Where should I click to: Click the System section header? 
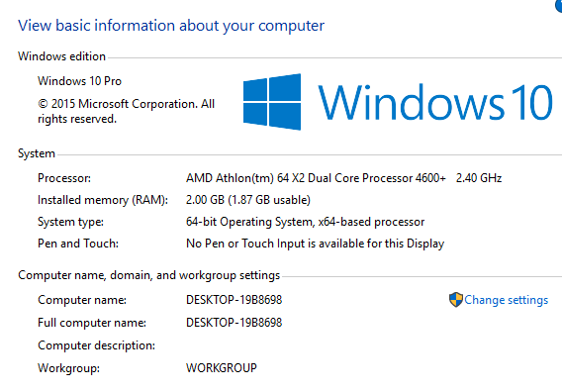coord(37,153)
